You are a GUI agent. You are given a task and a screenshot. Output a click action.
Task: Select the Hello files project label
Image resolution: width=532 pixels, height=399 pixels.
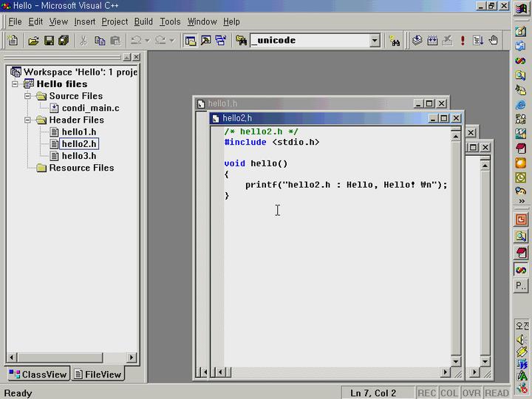point(62,83)
